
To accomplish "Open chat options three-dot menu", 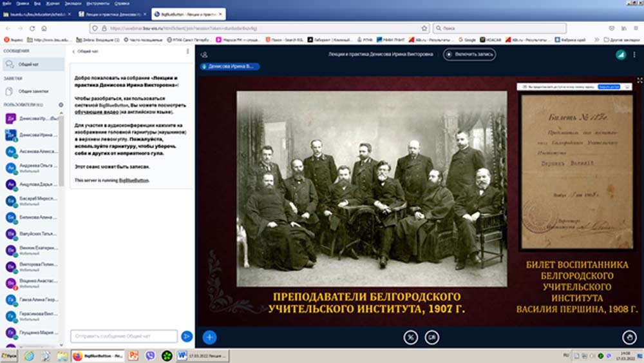I will coord(185,51).
